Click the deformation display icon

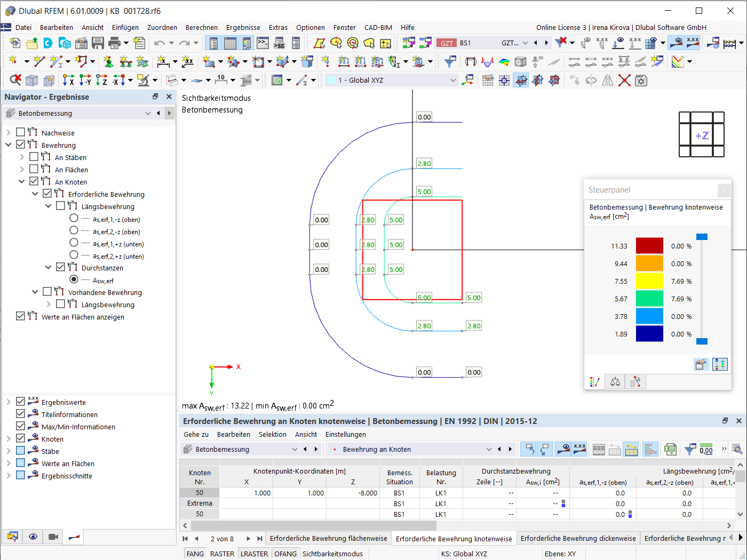487,61
